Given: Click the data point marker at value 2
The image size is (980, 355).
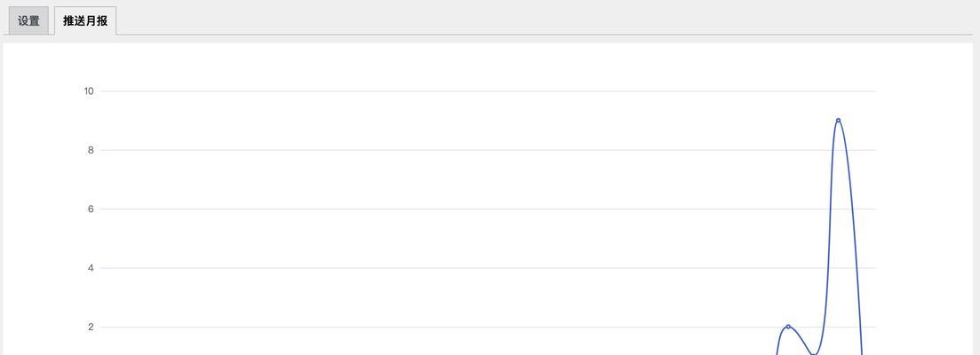Looking at the screenshot, I should (788, 327).
